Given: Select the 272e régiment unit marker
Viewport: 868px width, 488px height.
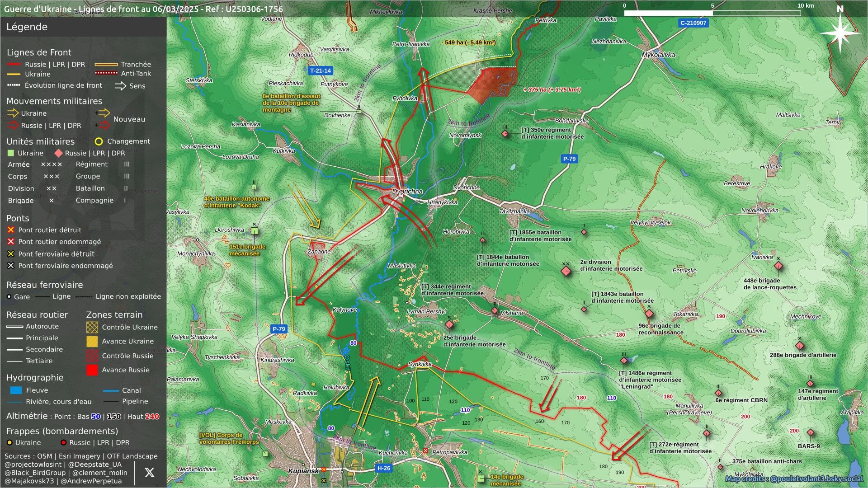Looking at the screenshot, I should [707, 433].
